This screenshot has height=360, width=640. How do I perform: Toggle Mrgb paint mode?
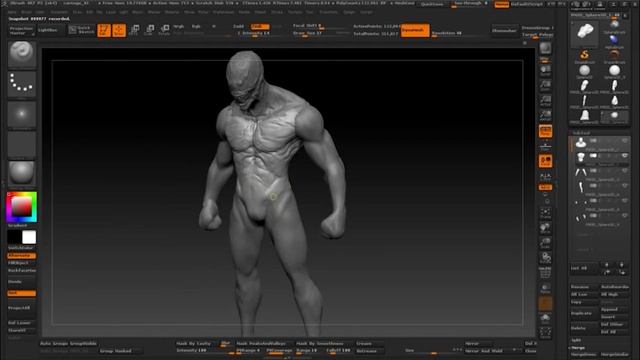click(178, 26)
